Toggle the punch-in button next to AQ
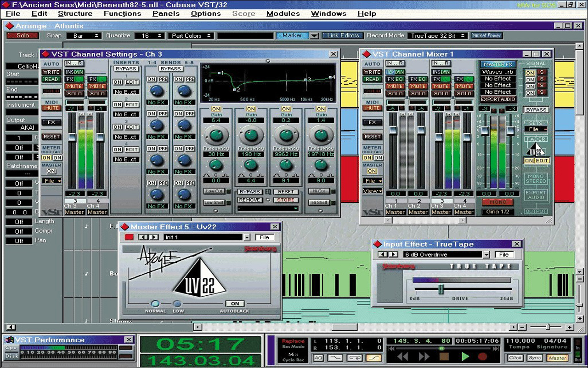The height and width of the screenshot is (368, 588). [336, 357]
